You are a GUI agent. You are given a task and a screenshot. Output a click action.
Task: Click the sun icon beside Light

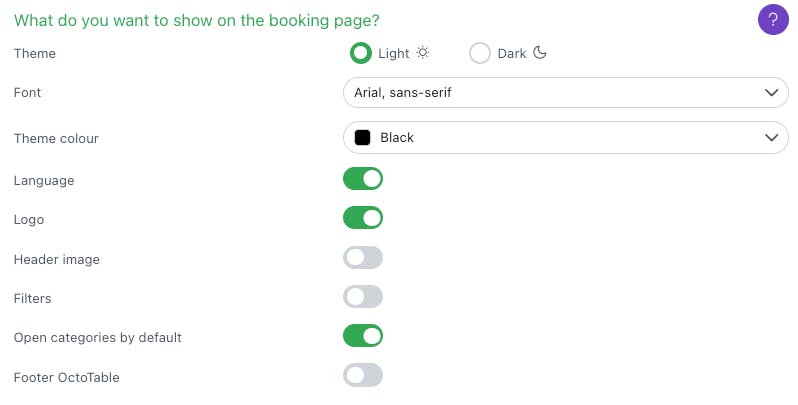pos(423,53)
